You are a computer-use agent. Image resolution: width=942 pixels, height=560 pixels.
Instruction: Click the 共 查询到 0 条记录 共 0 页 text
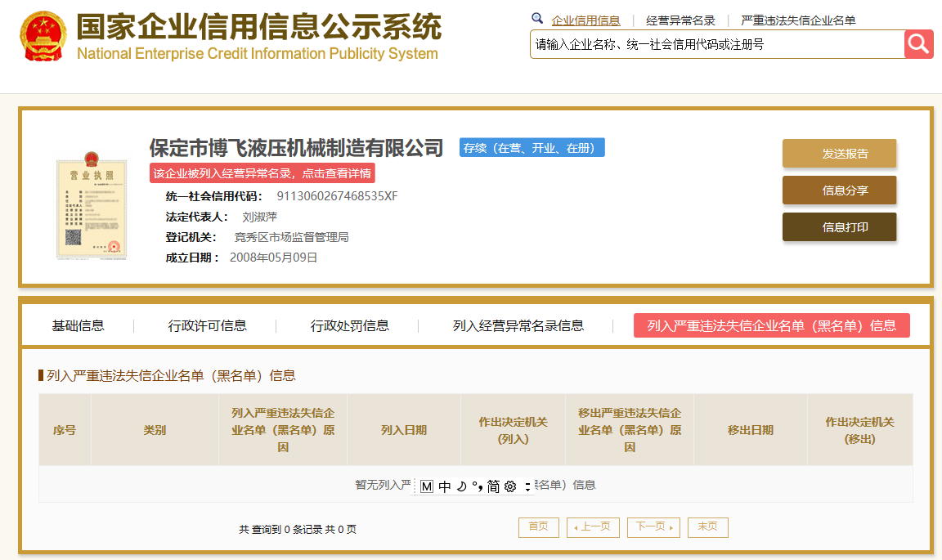point(298,530)
